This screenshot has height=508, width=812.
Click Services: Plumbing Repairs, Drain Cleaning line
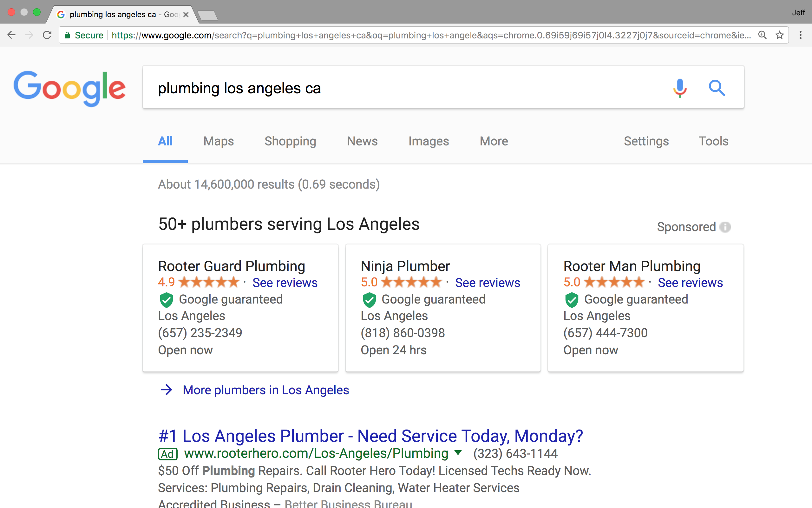[338, 488]
